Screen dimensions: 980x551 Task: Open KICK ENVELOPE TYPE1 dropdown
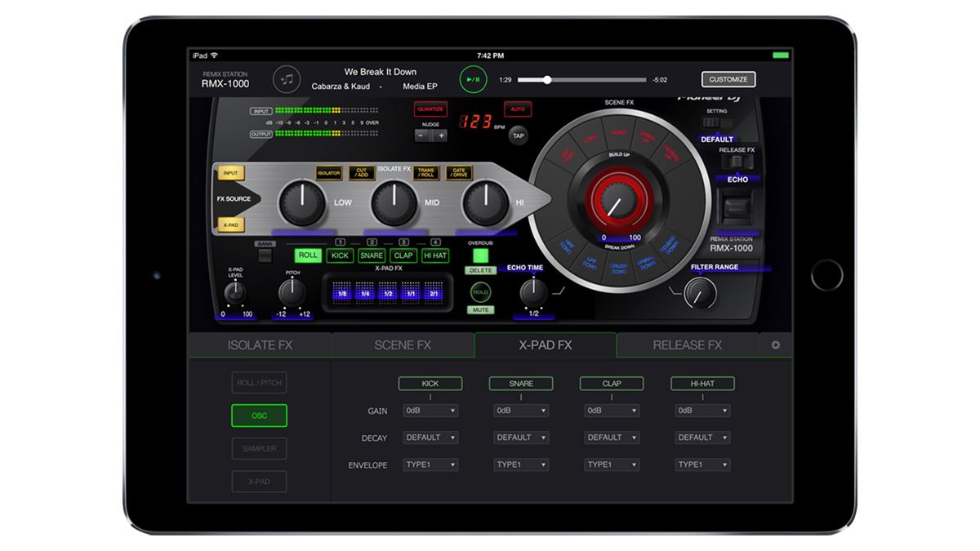430,464
